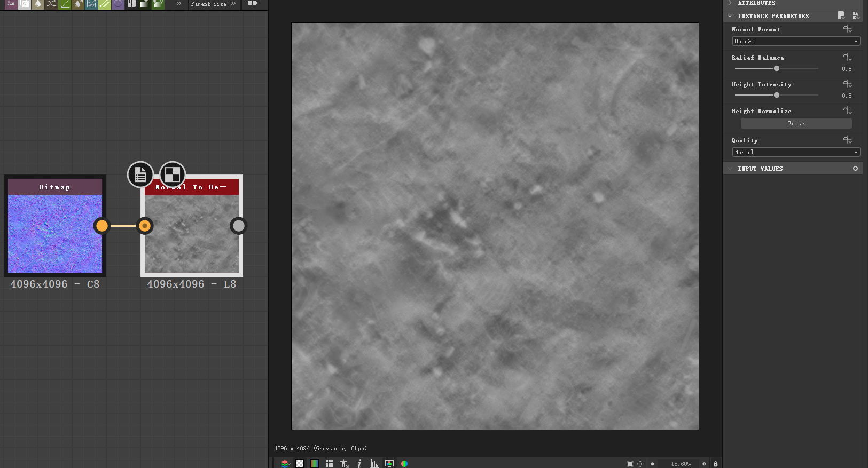Add an input value with plus icon

(855, 169)
